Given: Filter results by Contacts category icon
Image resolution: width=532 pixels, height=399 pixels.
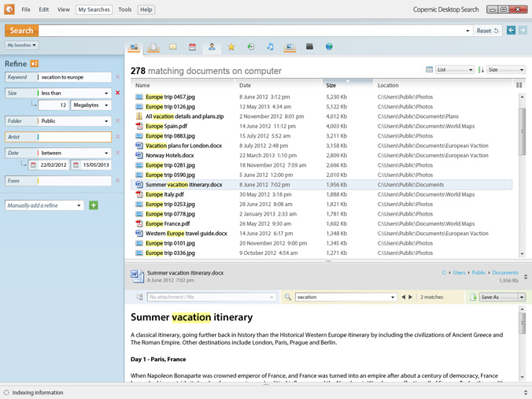Looking at the screenshot, I should 212,47.
